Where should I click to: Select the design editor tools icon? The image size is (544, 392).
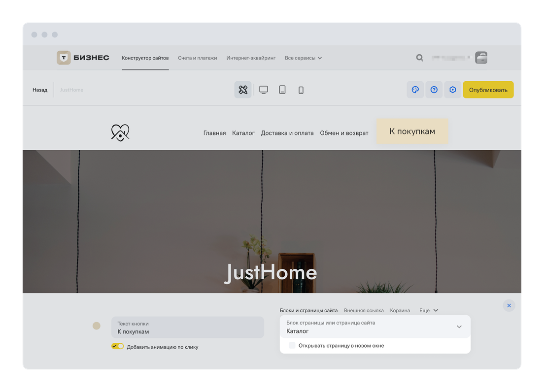point(243,90)
